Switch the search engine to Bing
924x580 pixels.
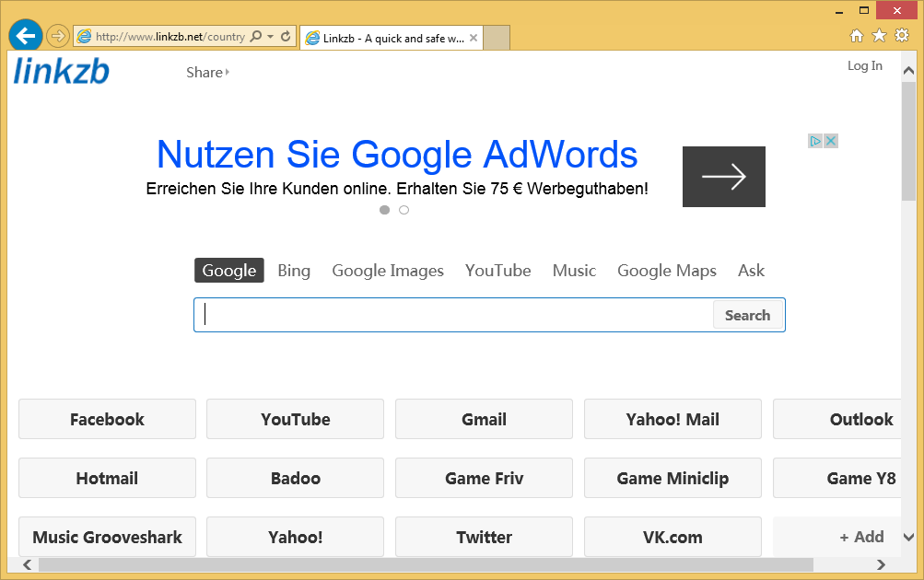click(294, 271)
